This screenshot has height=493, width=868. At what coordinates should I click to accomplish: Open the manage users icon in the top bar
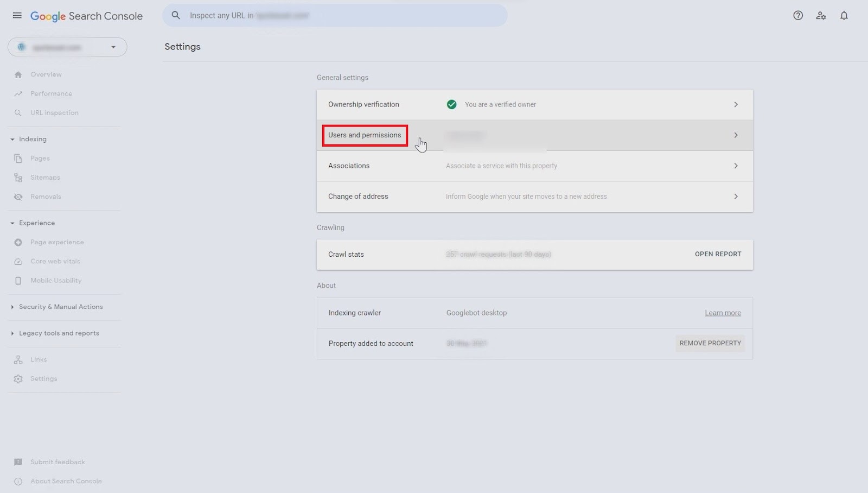tap(821, 15)
